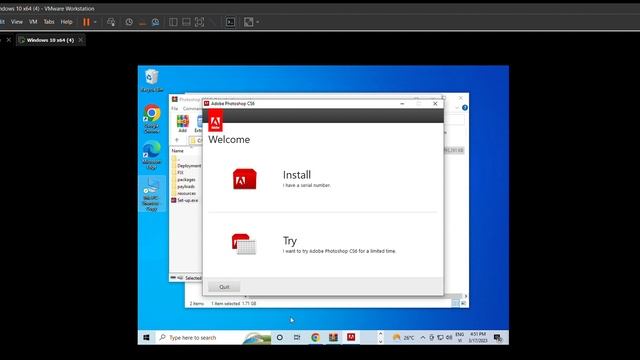Screen dimensions: 640x360
Task: Open the dropdown next to VMware pause
Action: [95, 22]
